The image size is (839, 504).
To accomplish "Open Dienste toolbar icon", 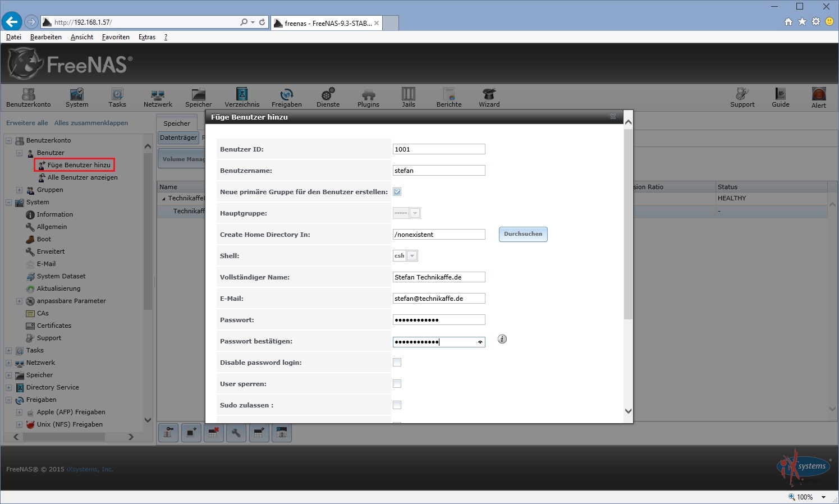I will 328,97.
